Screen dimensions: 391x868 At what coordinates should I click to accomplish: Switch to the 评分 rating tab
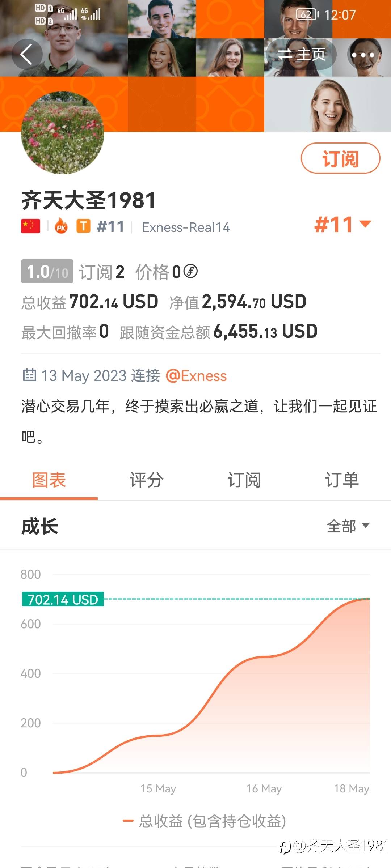pos(147,480)
